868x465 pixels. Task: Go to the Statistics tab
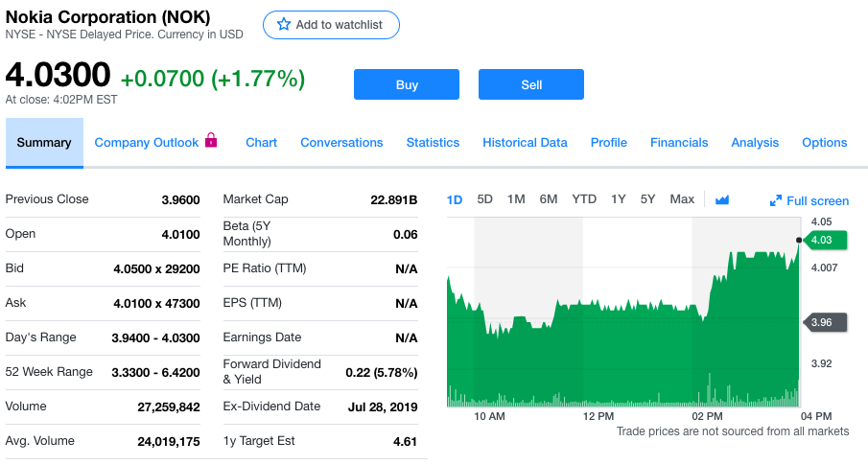[x=433, y=143]
